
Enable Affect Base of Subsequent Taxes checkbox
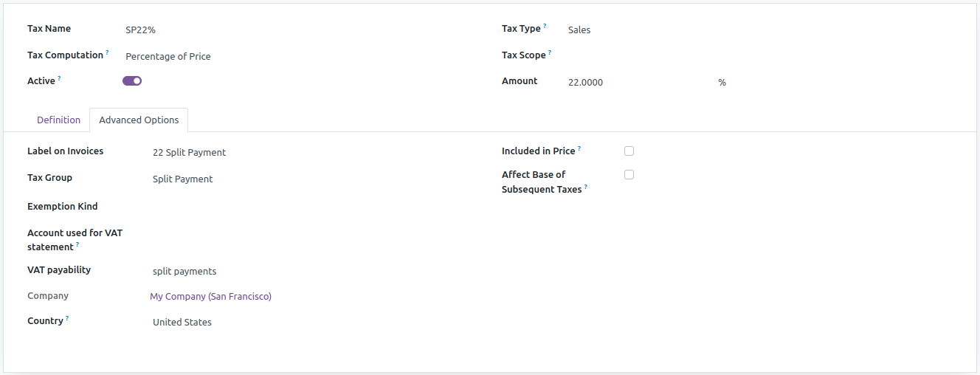[x=629, y=175]
